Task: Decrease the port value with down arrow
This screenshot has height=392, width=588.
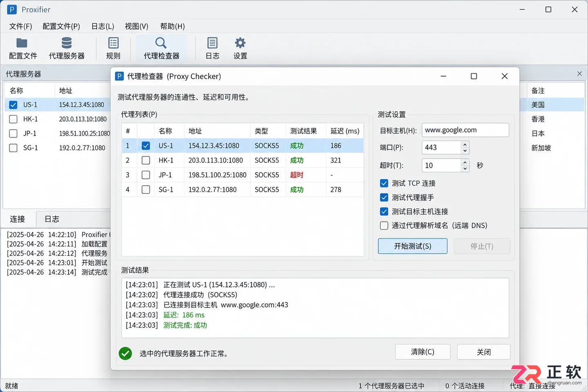Action: [x=465, y=151]
